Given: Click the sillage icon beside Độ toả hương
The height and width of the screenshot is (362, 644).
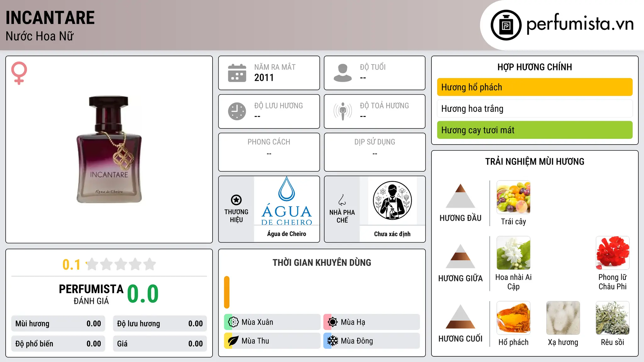Looking at the screenshot, I should 342,111.
